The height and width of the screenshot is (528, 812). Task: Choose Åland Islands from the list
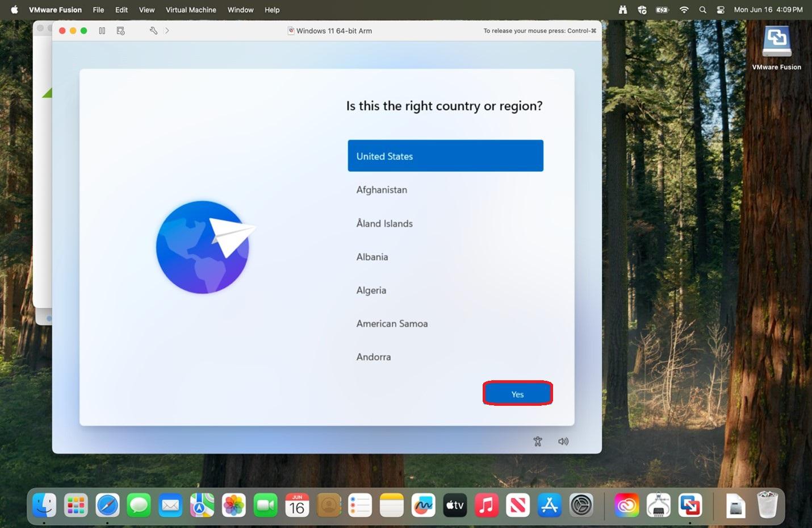click(445, 223)
